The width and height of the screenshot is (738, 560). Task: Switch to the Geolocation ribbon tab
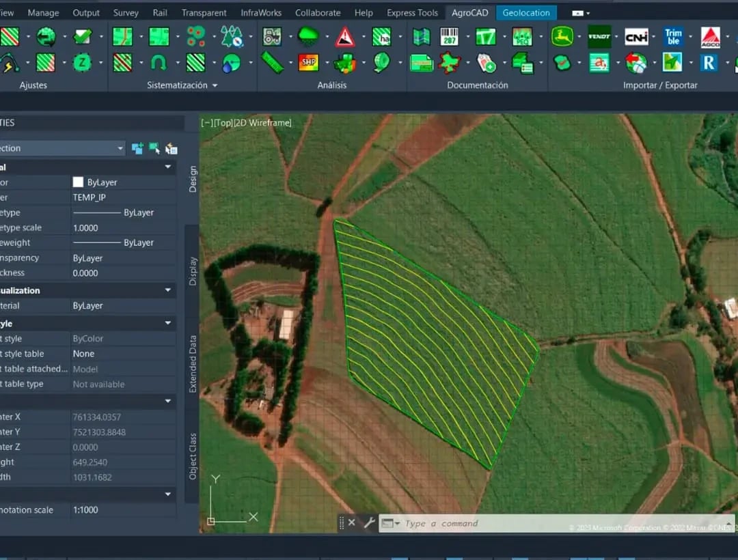pos(525,13)
